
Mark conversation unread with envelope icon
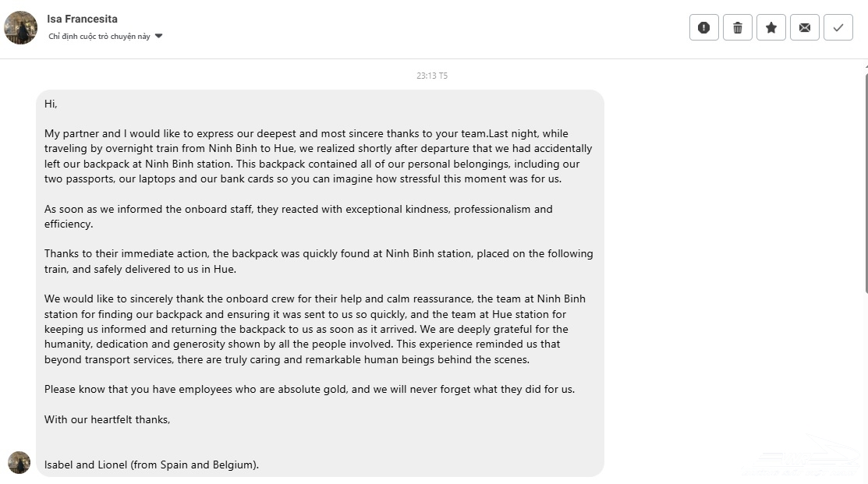click(804, 28)
